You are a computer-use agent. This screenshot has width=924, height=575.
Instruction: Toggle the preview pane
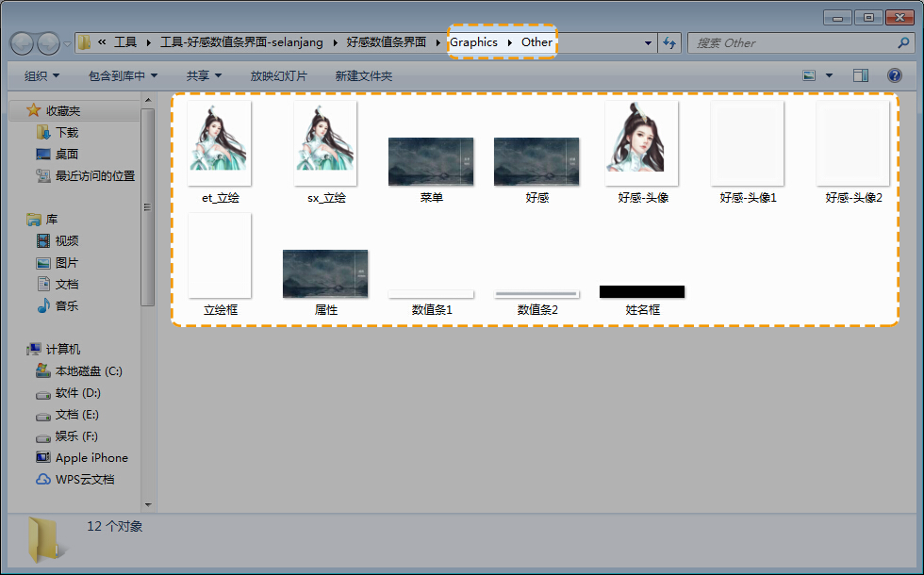click(860, 75)
